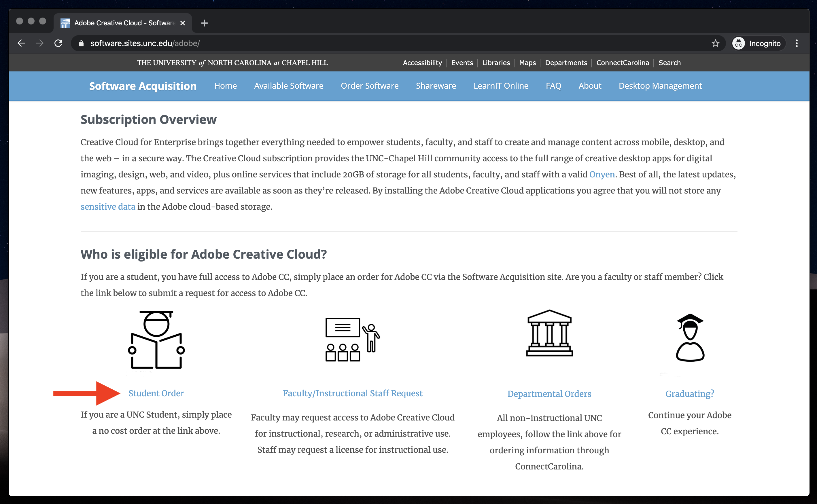
Task: Click the columned building departmental icon
Action: point(549,333)
